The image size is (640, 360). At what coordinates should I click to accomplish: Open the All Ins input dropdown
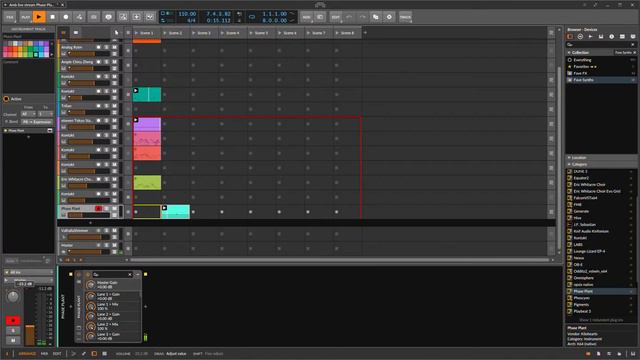[x=29, y=272]
